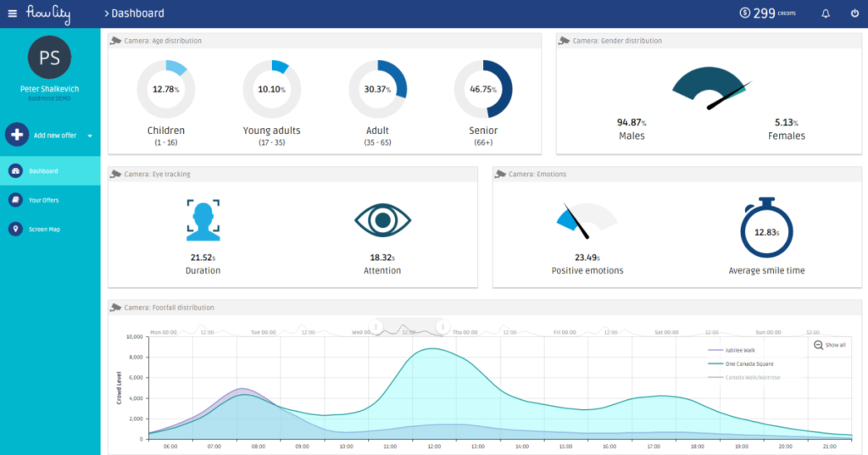The width and height of the screenshot is (868, 455).
Task: Click camera icon of Footfall distribution panel
Action: (115, 308)
